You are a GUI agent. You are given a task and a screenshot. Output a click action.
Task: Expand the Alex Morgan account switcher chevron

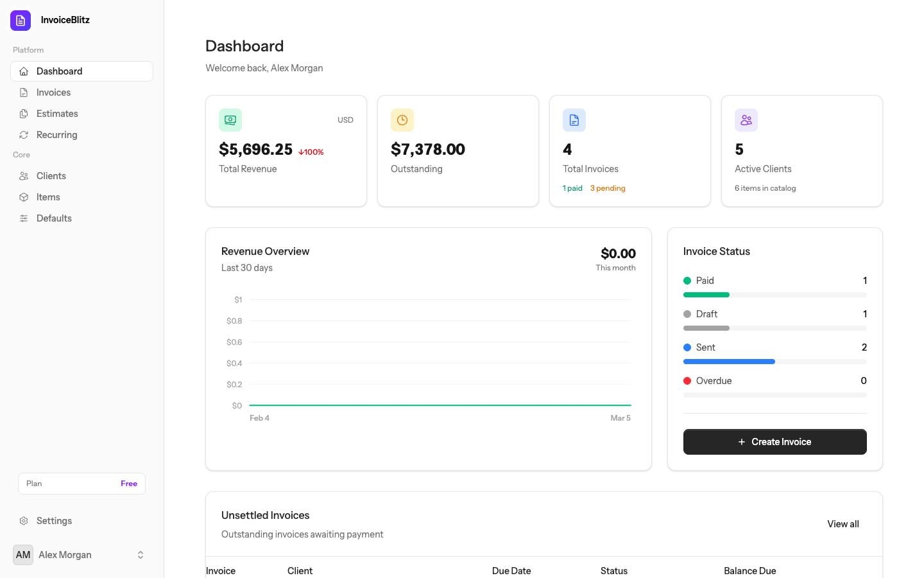140,554
